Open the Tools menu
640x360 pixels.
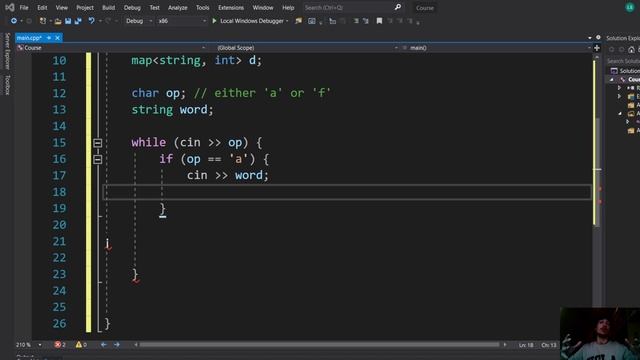pyautogui.click(x=202, y=7)
